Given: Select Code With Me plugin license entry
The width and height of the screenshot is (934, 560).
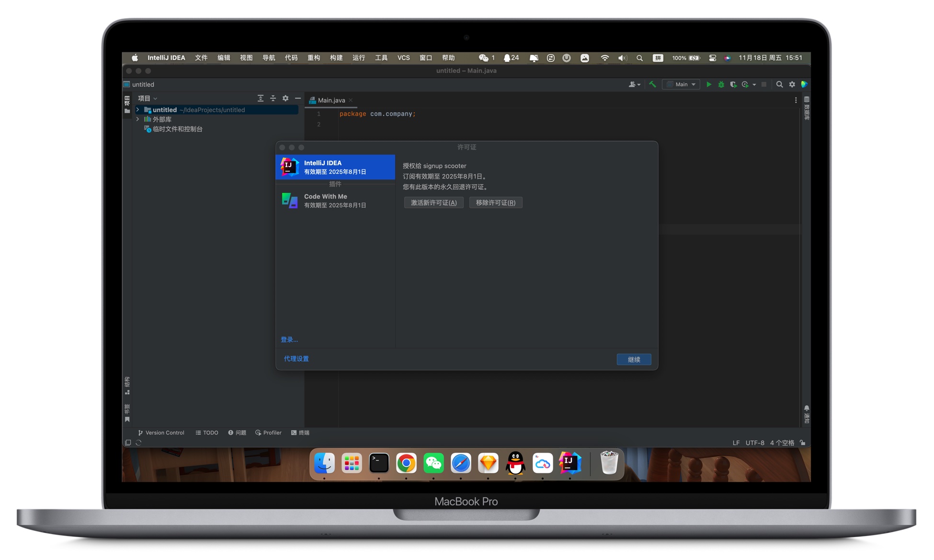Looking at the screenshot, I should tap(335, 201).
